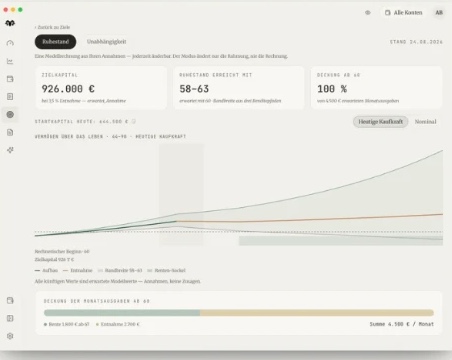The image size is (452, 360).
Task: Open the file page icon below goals
Action: (10, 132)
